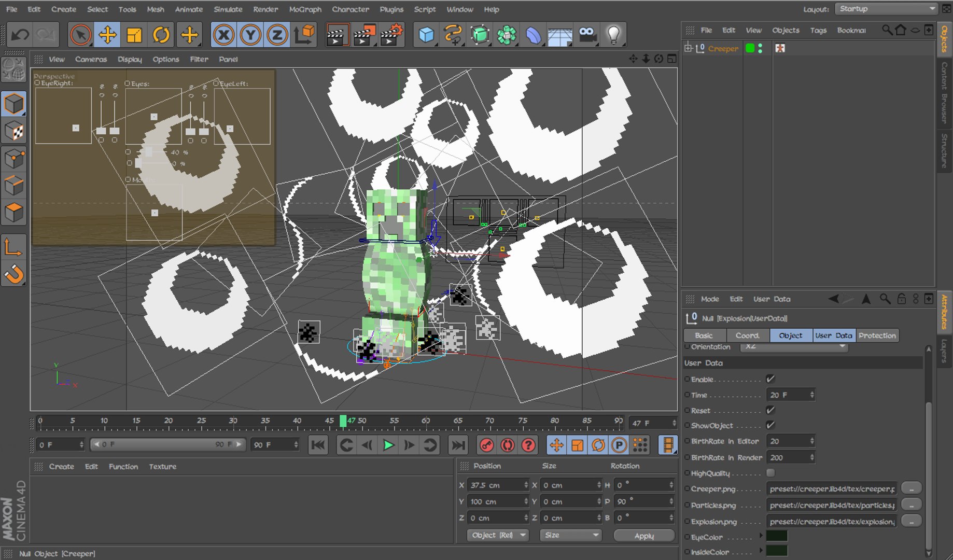This screenshot has height=560, width=953.
Task: Open Edit Render Settings icon
Action: (391, 35)
